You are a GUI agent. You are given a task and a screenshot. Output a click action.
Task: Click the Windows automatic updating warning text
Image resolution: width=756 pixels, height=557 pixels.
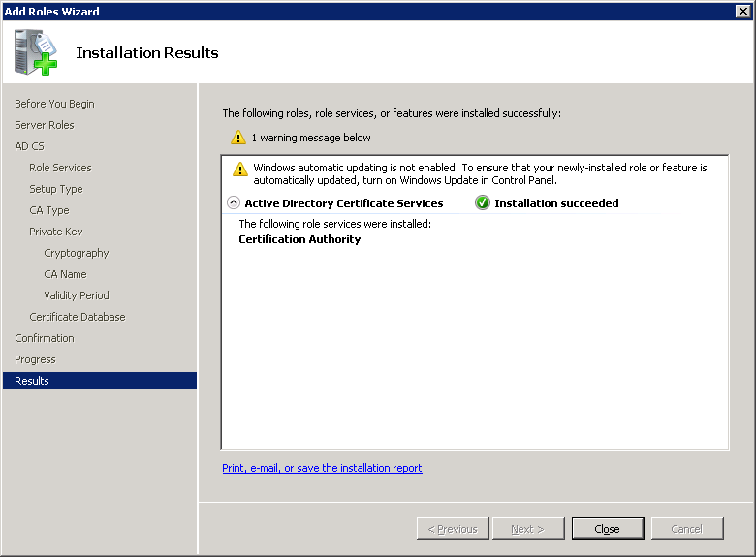click(x=480, y=173)
